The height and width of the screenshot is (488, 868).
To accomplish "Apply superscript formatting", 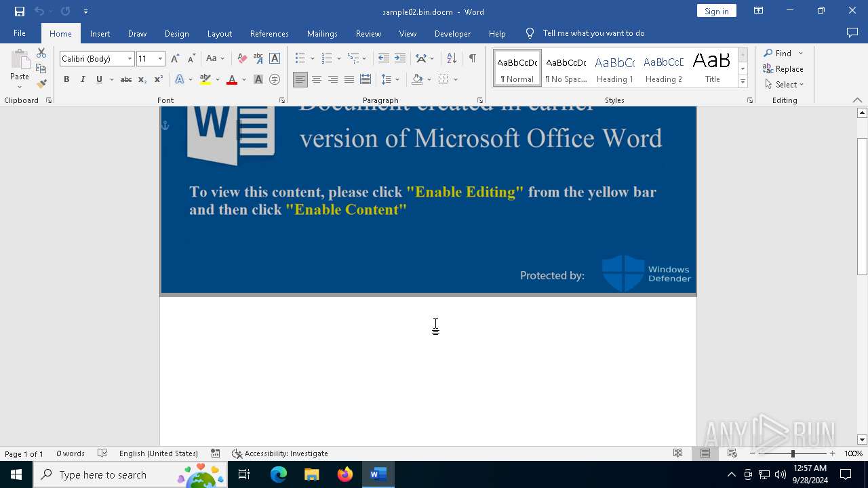I will (x=158, y=79).
